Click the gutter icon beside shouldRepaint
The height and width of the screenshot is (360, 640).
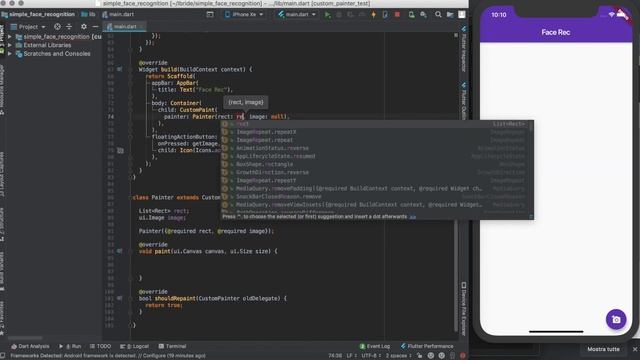click(x=120, y=298)
